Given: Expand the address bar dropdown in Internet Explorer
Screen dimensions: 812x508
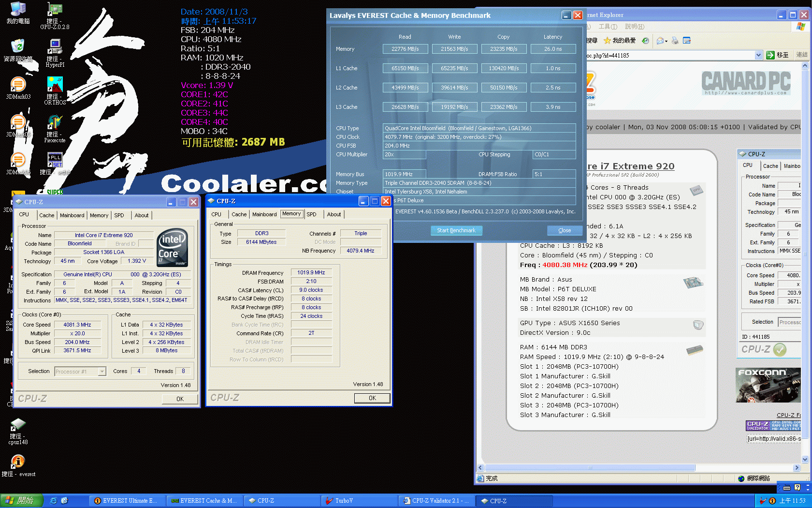Looking at the screenshot, I should [x=758, y=55].
